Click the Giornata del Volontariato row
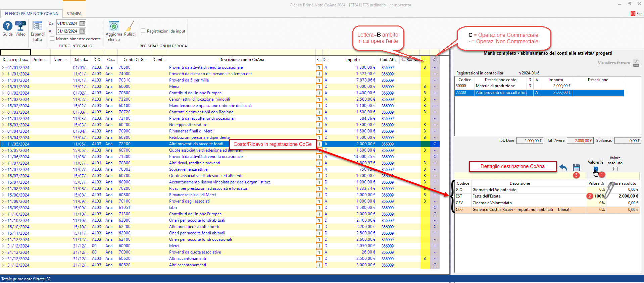The height and width of the screenshot is (283, 644). click(x=547, y=190)
